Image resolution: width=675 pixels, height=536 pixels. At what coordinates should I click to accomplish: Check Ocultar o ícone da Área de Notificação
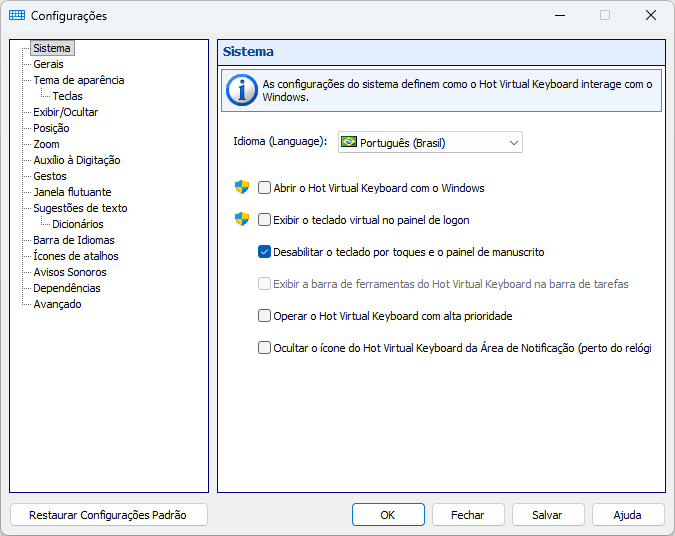(x=264, y=347)
